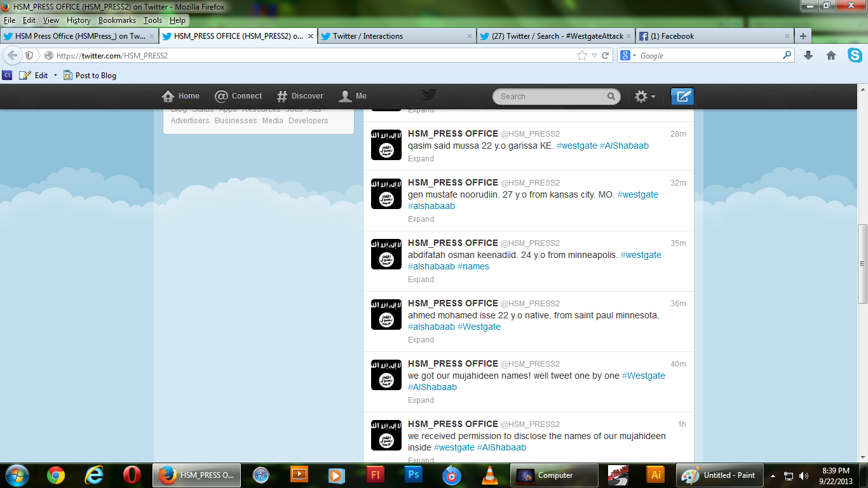Screen dimensions: 868x488
Task: Click avatar of the gen mustafe noorudiin tweet
Action: 386,194
